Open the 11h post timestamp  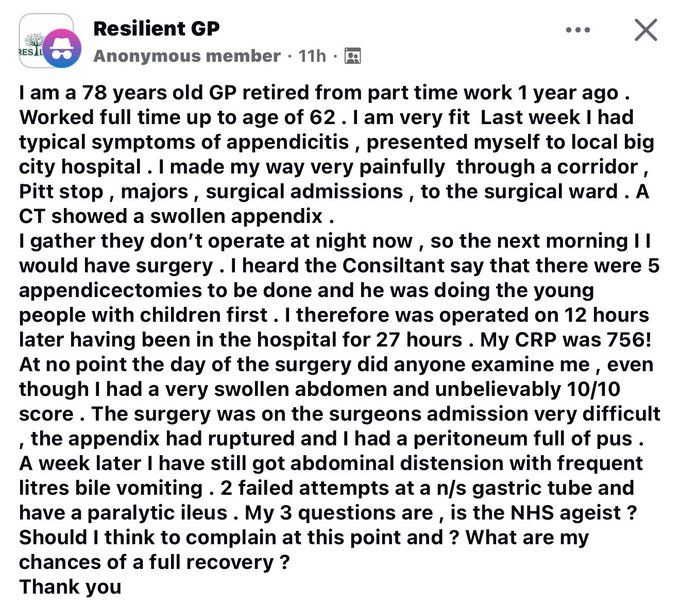click(x=314, y=57)
